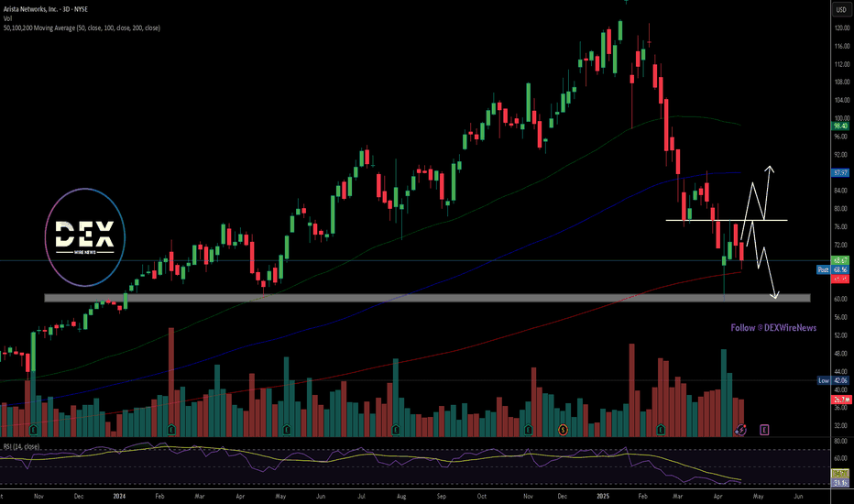Viewport: 854px width, 504px height.
Task: Click the red 26.7M volume label
Action: point(840,400)
